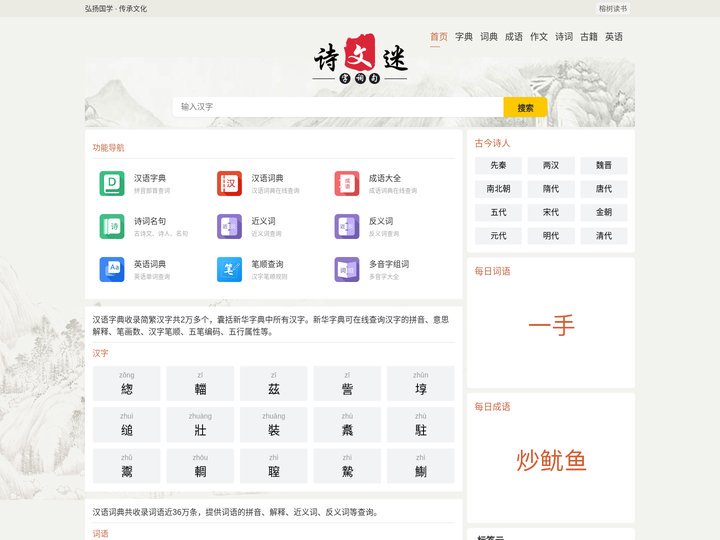
Task: Open the 诗词 navigation tab
Action: [564, 37]
